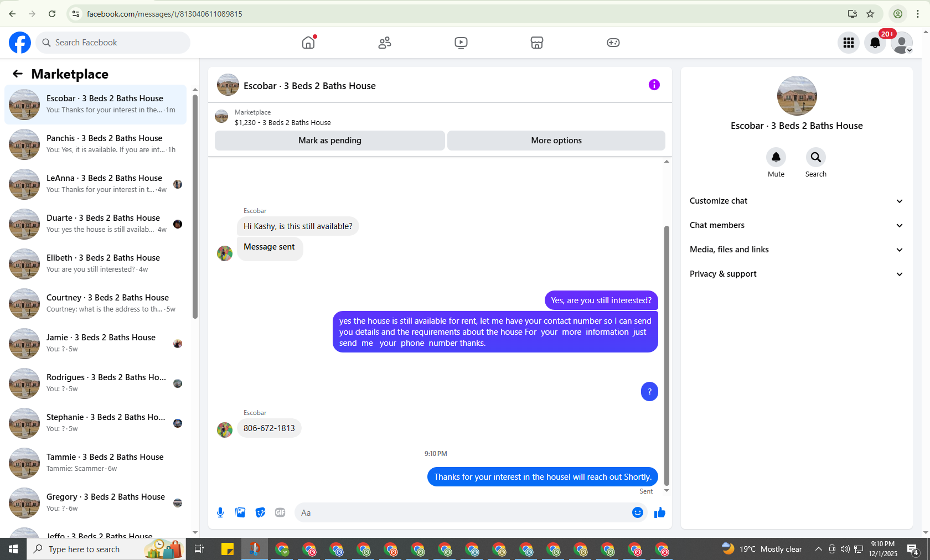Open the Chrome three-dot menu
This screenshot has width=930, height=560.
pyautogui.click(x=918, y=14)
